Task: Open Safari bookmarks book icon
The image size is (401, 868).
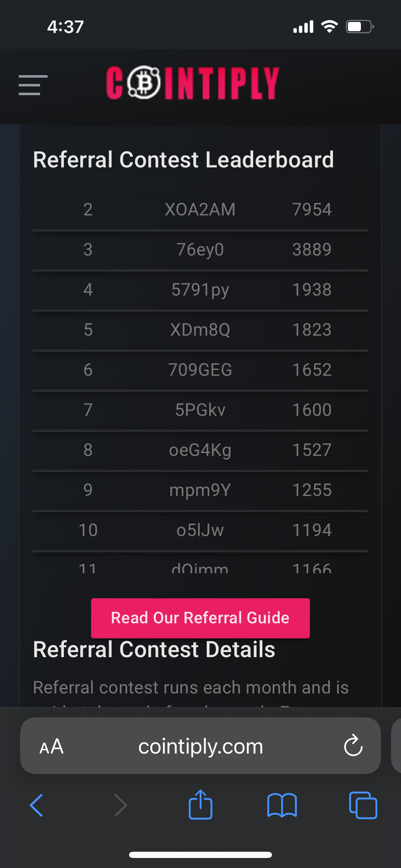Action: (x=282, y=805)
